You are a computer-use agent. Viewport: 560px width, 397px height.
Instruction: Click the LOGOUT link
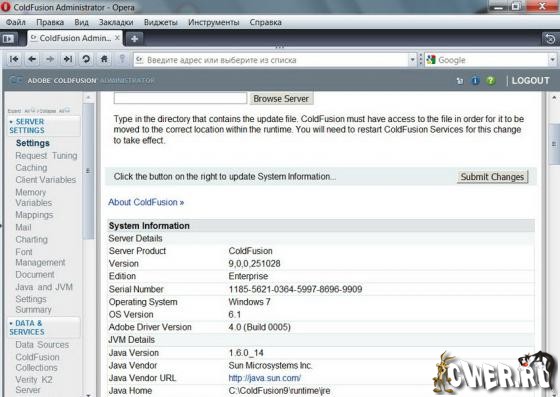[530, 81]
